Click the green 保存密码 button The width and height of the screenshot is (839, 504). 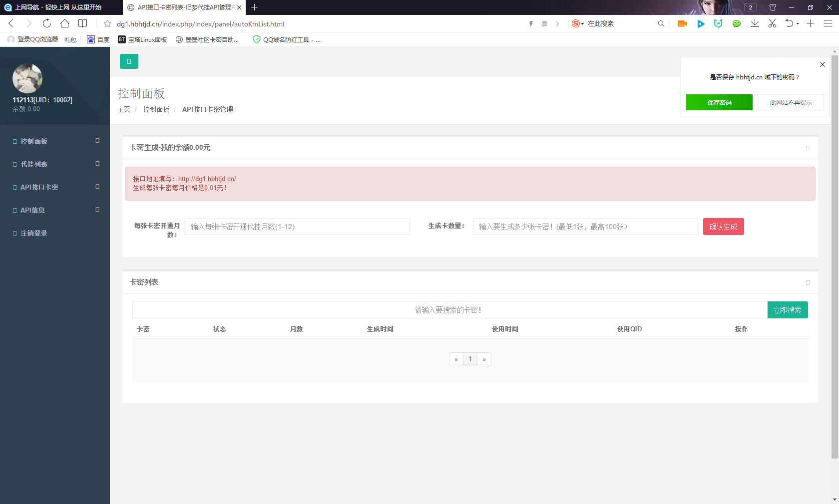[x=719, y=102]
